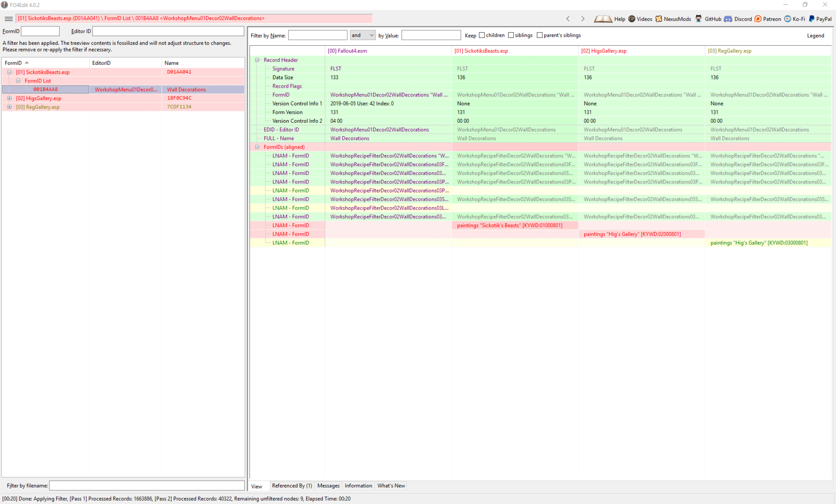Select the 001B4AA8 Wall Decorations record
This screenshot has height=504, width=836.
(123, 90)
